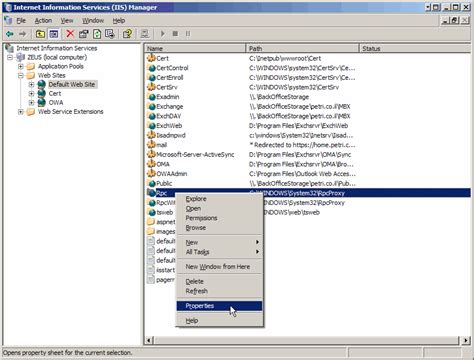Screen dimensions: 474x360
Task: Collapse the ZEUS (local computer) node
Action: point(10,57)
